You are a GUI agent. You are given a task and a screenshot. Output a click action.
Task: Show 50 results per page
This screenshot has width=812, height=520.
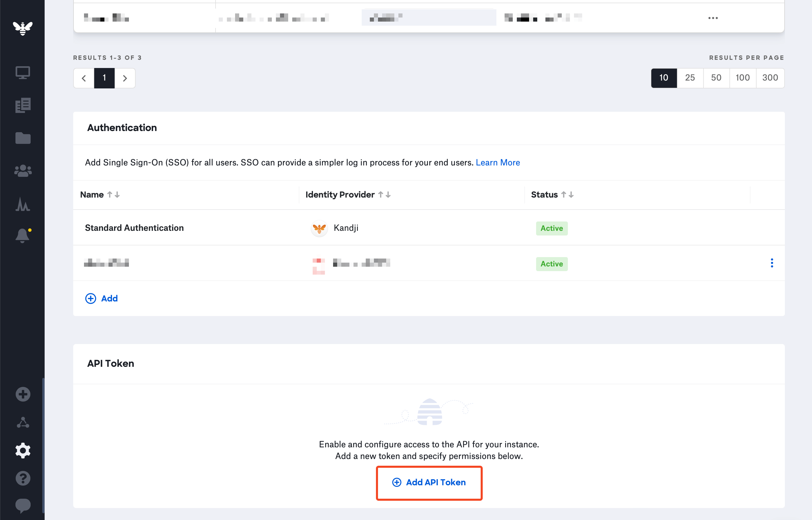pyautogui.click(x=717, y=78)
